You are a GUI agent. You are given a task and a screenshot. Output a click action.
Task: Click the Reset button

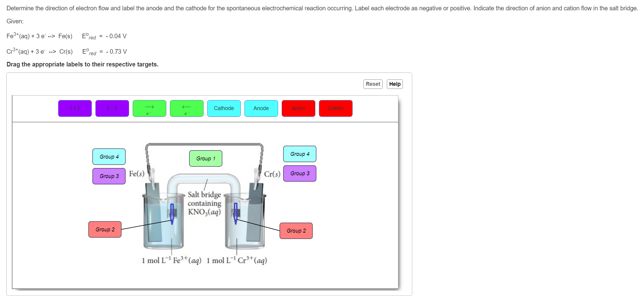point(373,84)
